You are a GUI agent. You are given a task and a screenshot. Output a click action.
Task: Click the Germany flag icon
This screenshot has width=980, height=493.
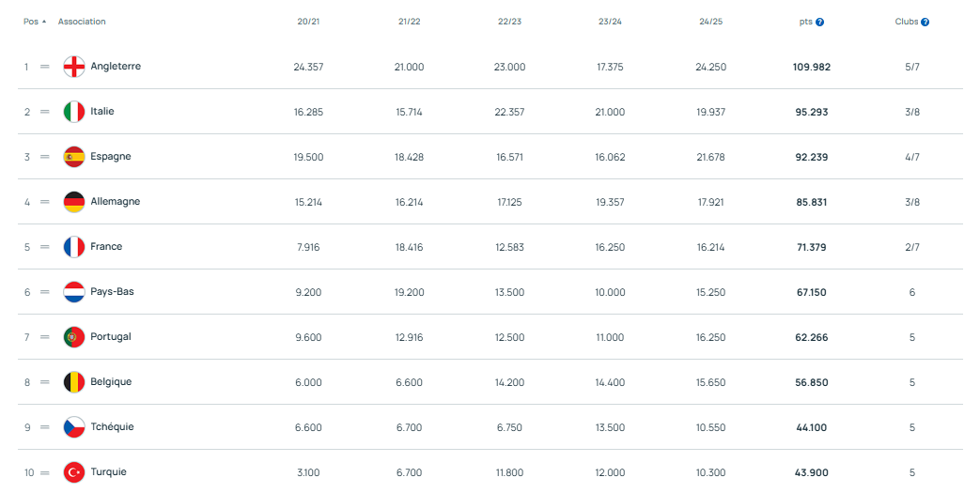[74, 202]
